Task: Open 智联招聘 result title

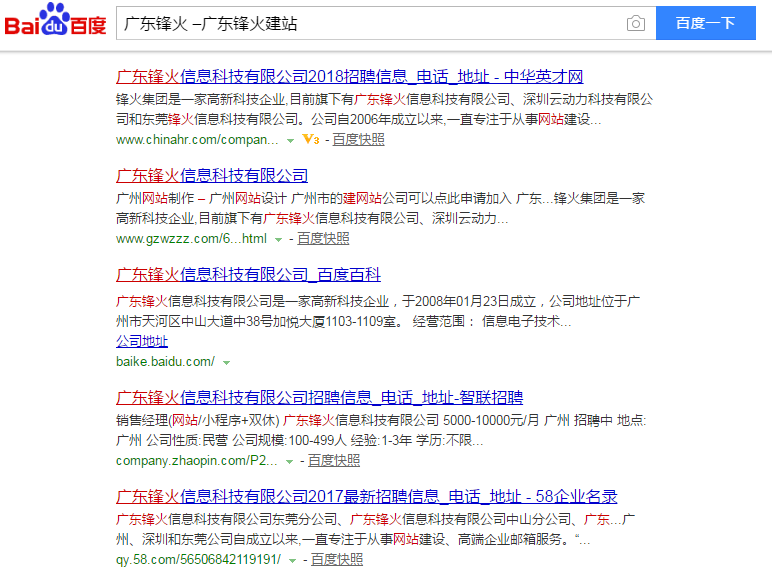Action: [320, 397]
